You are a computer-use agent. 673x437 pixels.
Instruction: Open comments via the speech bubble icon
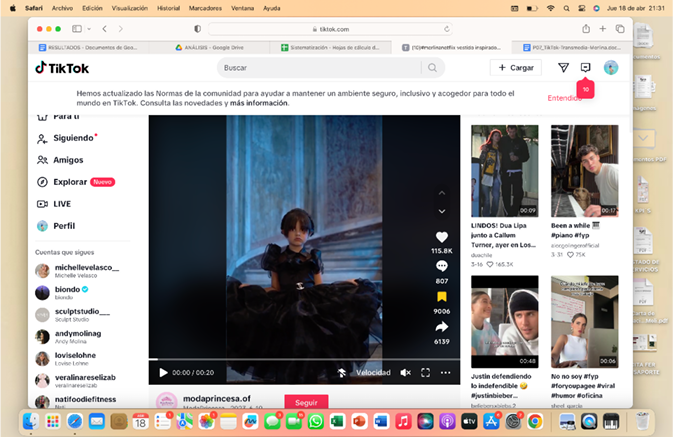pyautogui.click(x=442, y=267)
